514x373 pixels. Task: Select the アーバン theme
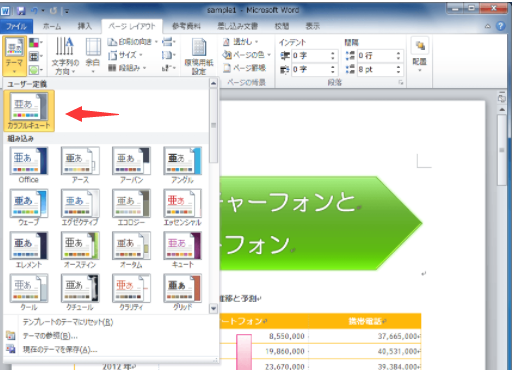pyautogui.click(x=131, y=166)
